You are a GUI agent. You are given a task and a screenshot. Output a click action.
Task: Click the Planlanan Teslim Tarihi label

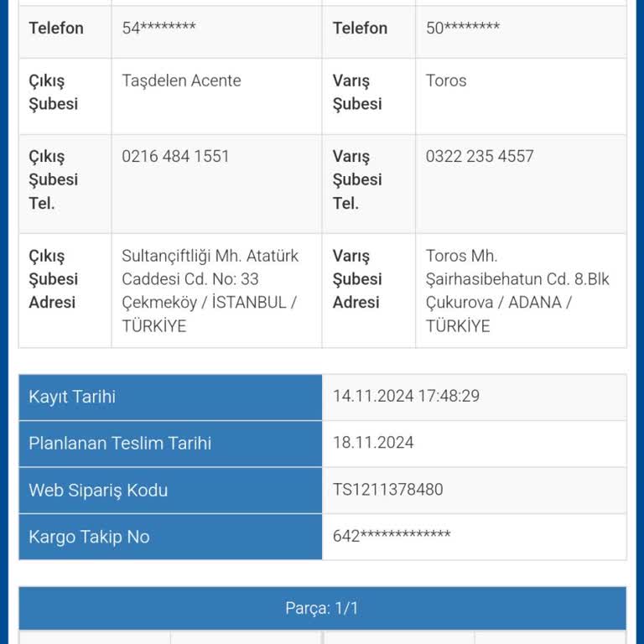pos(120,443)
